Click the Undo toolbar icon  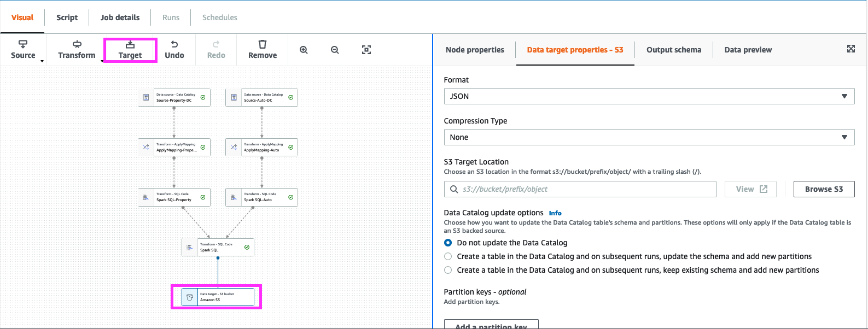click(x=174, y=49)
